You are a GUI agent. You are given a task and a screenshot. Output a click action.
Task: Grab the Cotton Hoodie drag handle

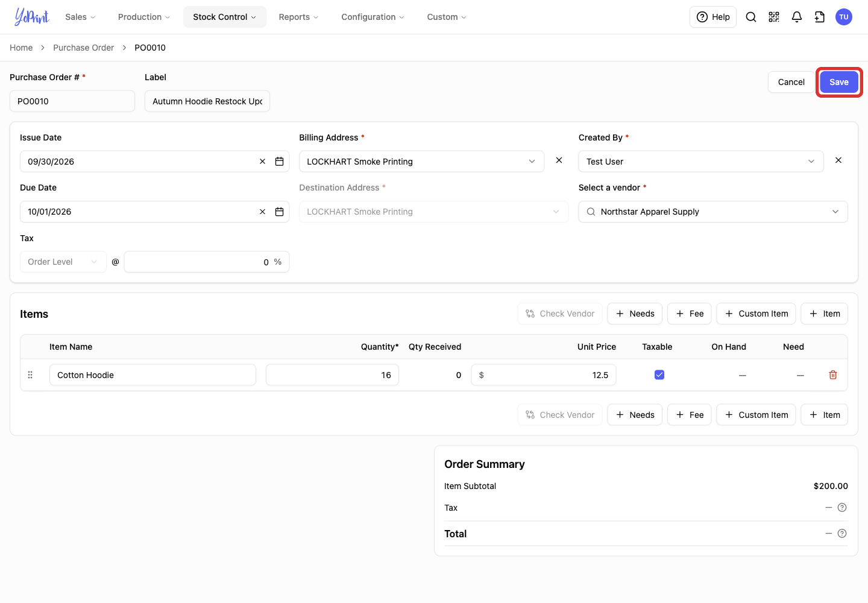(x=30, y=375)
